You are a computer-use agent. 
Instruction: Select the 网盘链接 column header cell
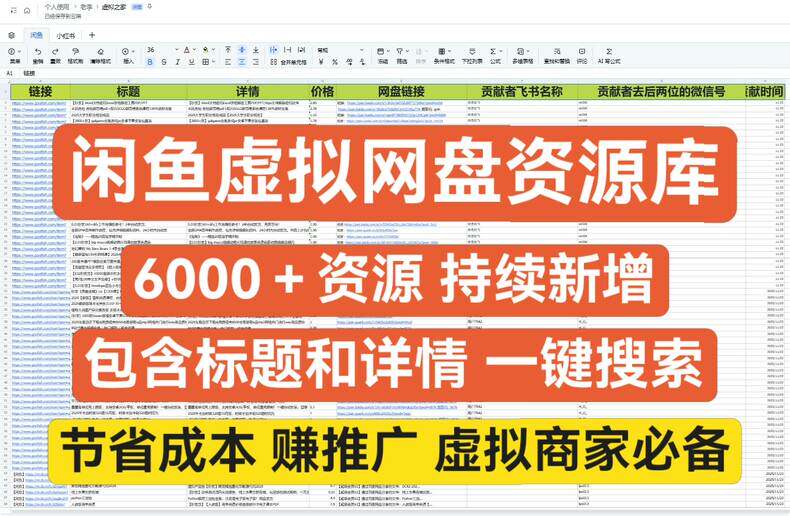coord(401,92)
